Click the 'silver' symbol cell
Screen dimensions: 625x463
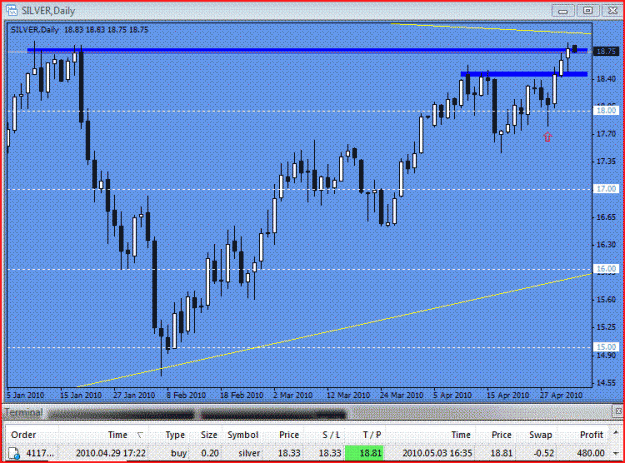pyautogui.click(x=249, y=453)
